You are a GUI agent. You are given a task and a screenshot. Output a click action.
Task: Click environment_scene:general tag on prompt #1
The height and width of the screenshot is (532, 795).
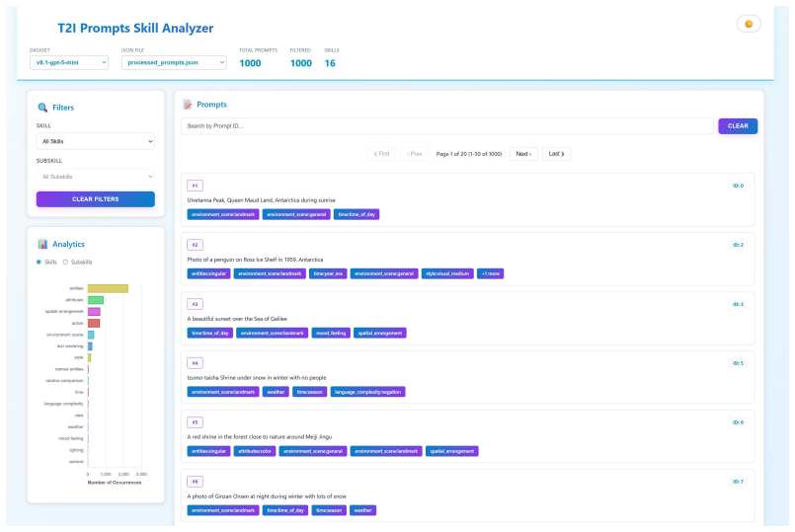tap(296, 214)
